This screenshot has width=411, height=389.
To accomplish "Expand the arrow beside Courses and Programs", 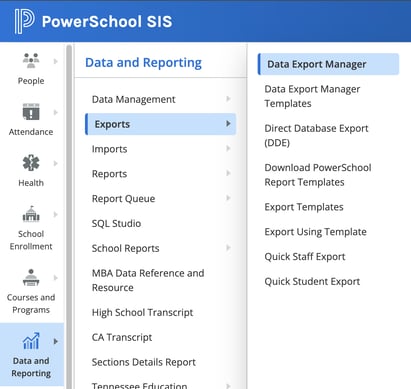I will tap(56, 278).
